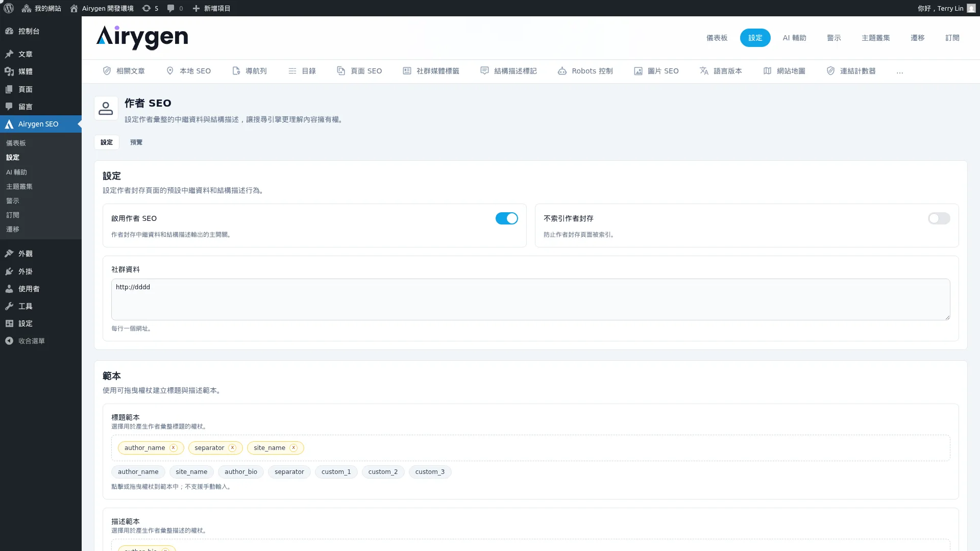Go to 社群媒體標籤 settings tab
Viewport: 980px width, 551px height.
(431, 71)
